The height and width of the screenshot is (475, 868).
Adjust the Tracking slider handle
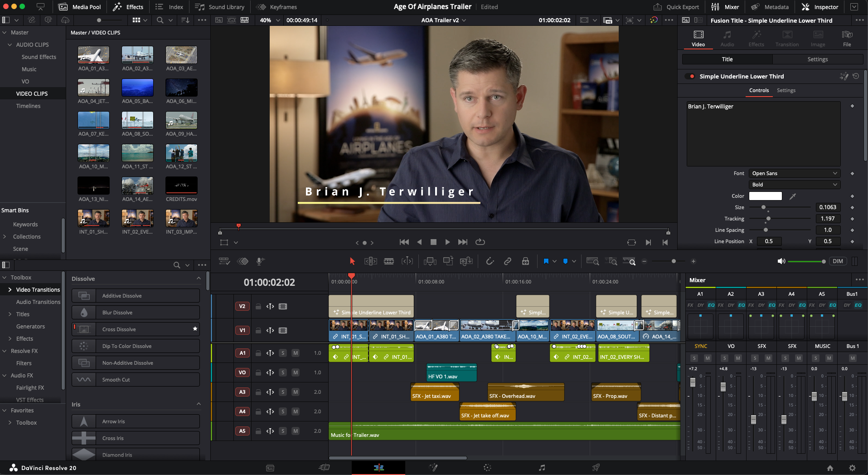(x=768, y=219)
